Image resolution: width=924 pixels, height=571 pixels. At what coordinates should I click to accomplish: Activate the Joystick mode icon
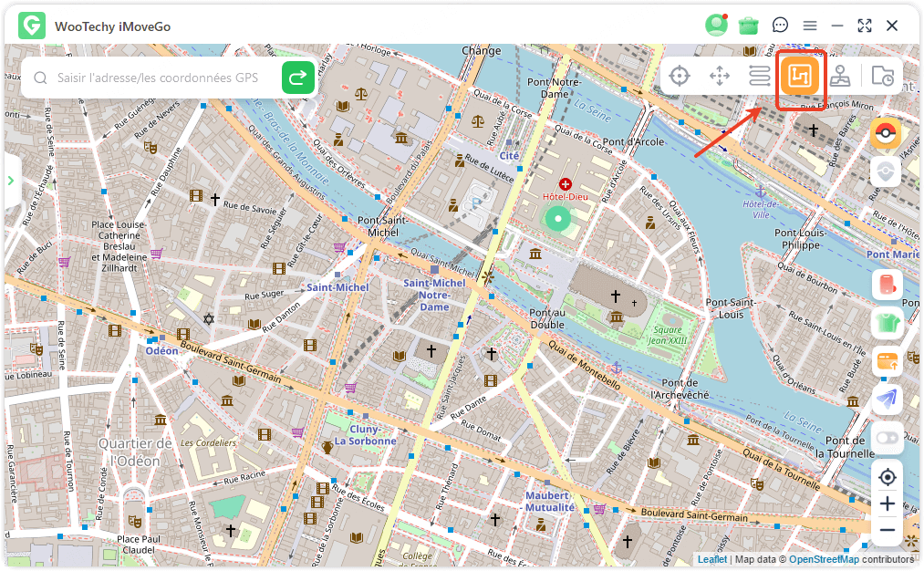click(x=841, y=77)
